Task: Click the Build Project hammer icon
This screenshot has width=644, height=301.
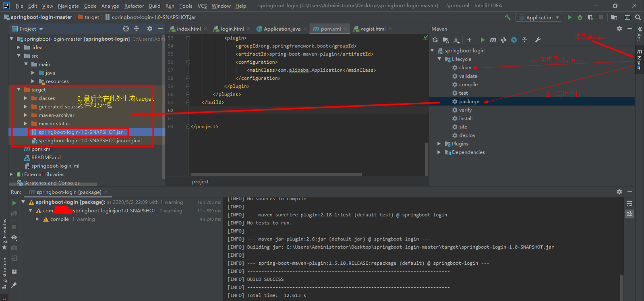Action: pyautogui.click(x=507, y=17)
